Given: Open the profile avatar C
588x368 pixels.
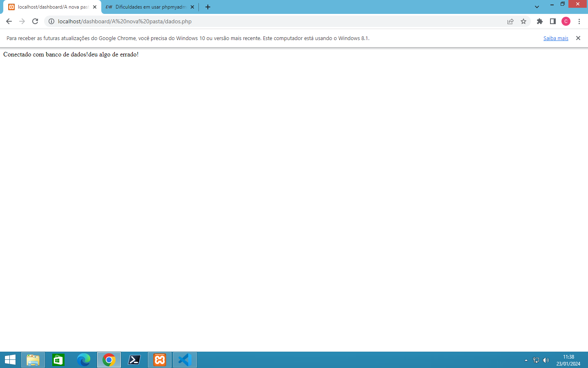Looking at the screenshot, I should (566, 21).
